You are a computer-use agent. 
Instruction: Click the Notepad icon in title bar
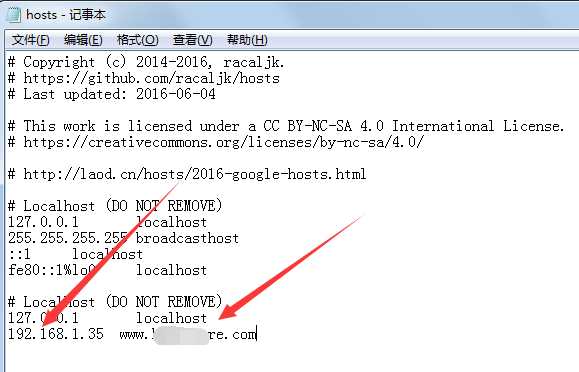coord(14,15)
